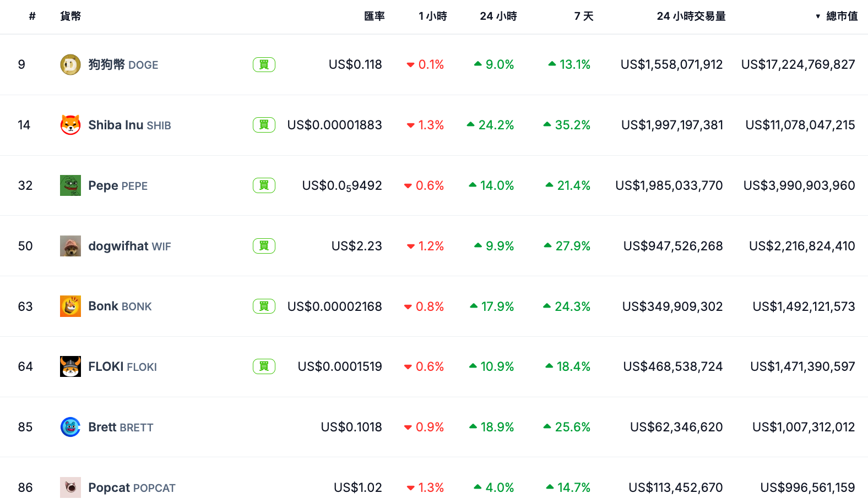Image resolution: width=868 pixels, height=504 pixels.
Task: Sort table by 匯率 column header
Action: 374,17
